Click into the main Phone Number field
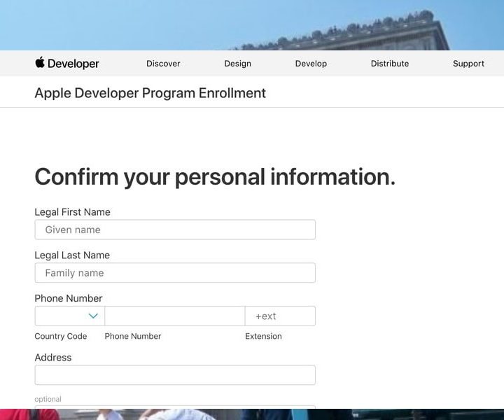504x420 pixels. pos(175,316)
